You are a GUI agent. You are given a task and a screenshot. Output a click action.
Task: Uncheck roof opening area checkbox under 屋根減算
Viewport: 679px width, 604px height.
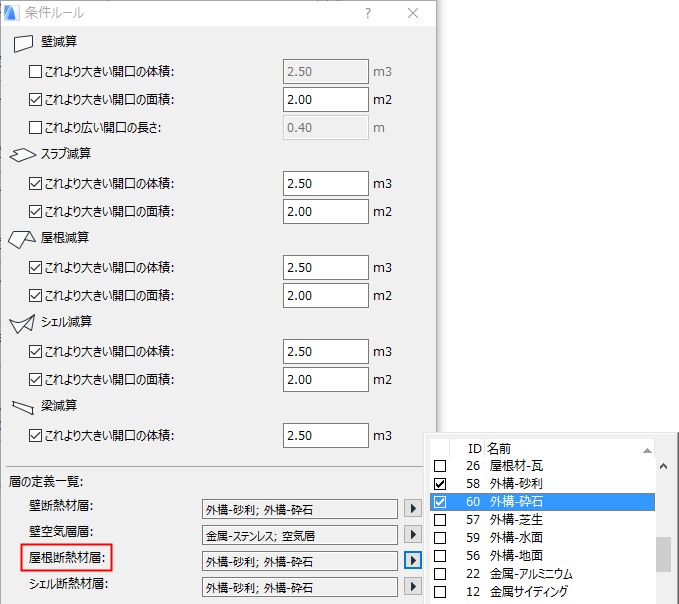(x=35, y=296)
